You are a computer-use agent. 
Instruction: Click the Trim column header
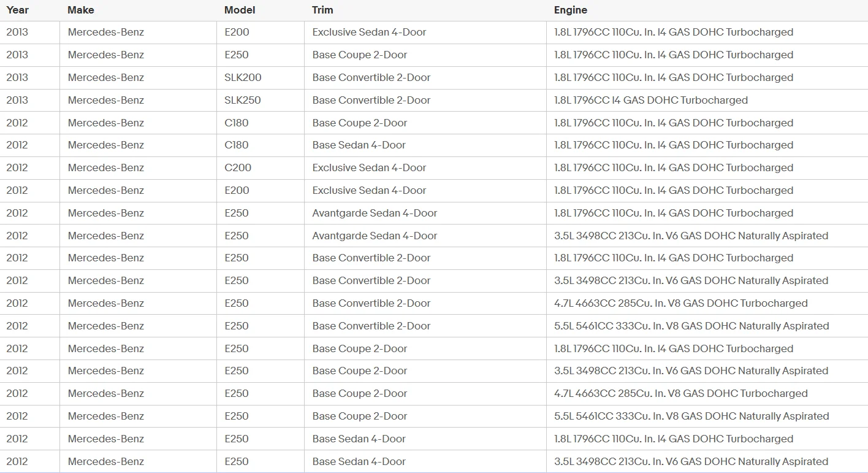point(322,10)
